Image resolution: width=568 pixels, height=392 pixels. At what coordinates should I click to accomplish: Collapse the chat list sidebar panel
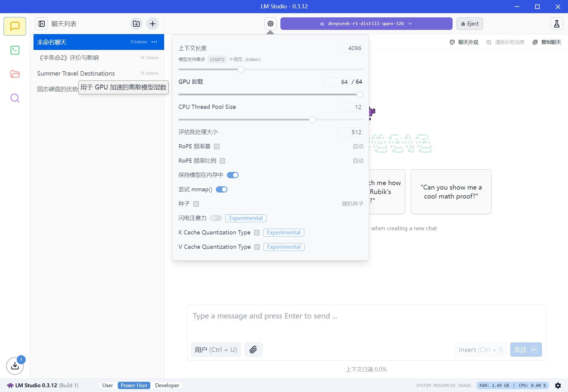[42, 24]
